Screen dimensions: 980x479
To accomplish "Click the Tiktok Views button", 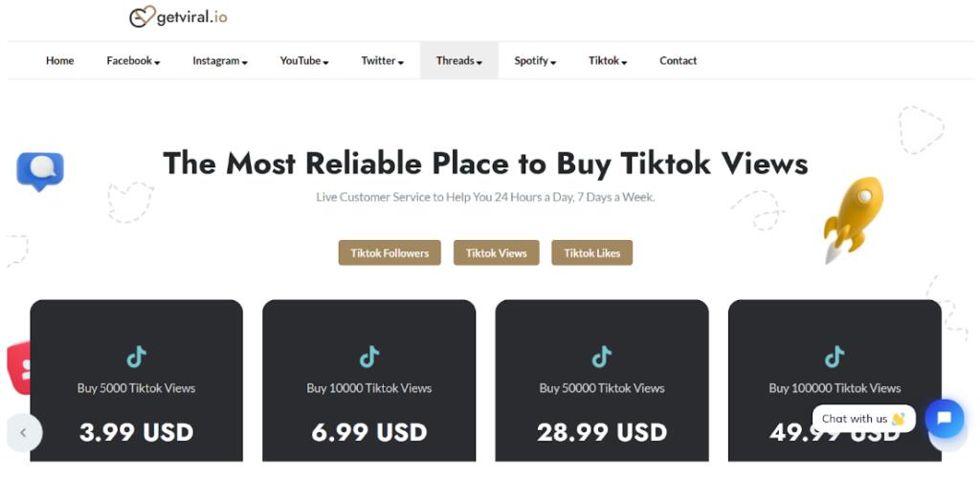I will 496,252.
